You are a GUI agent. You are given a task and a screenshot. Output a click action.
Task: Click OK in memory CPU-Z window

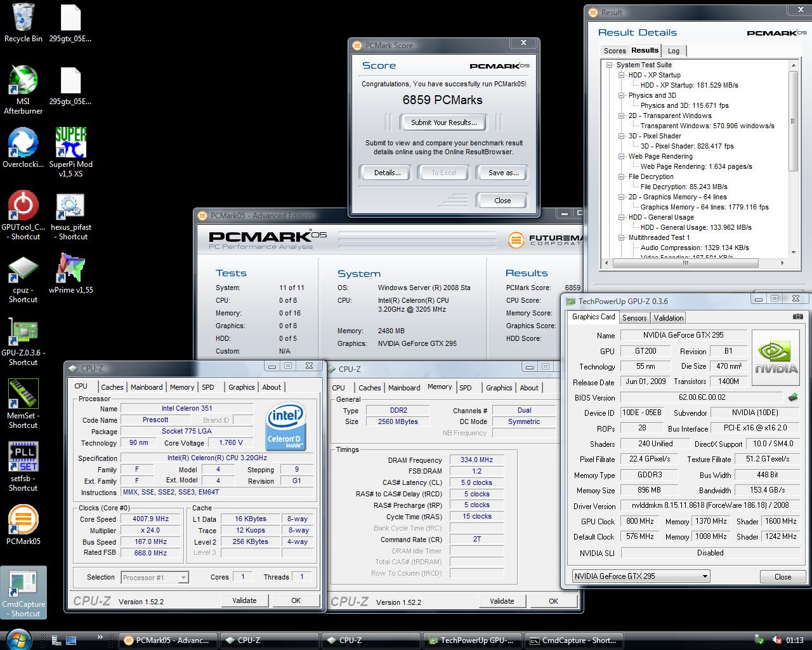click(x=553, y=601)
